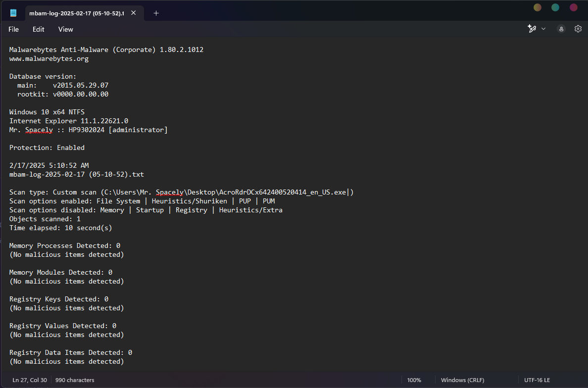Click 'Memory Processes Detected: 0' line
Image resolution: width=588 pixels, height=388 pixels.
click(64, 245)
